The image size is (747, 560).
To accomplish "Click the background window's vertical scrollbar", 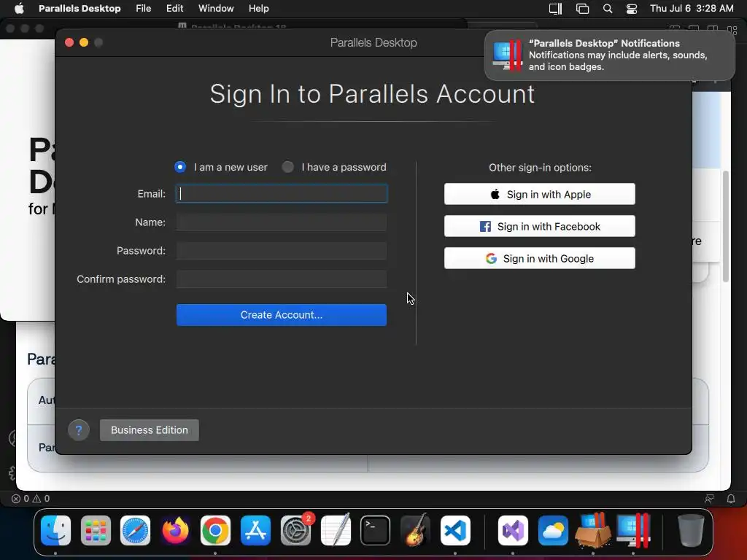I will click(x=726, y=226).
